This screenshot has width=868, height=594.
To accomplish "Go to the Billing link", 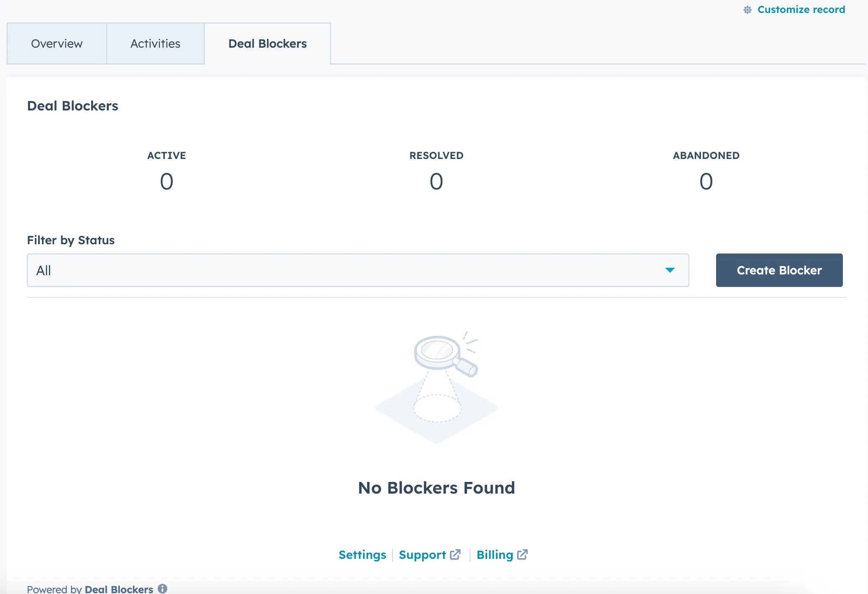I will point(495,555).
